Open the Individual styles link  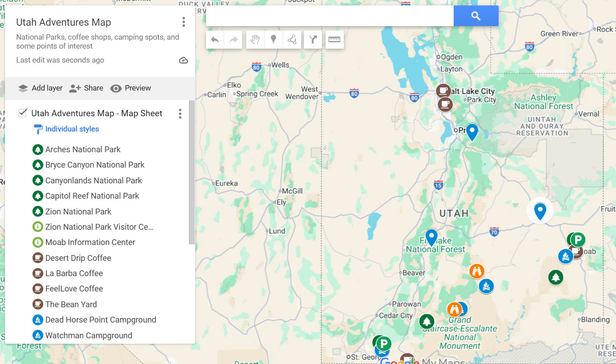tap(72, 129)
